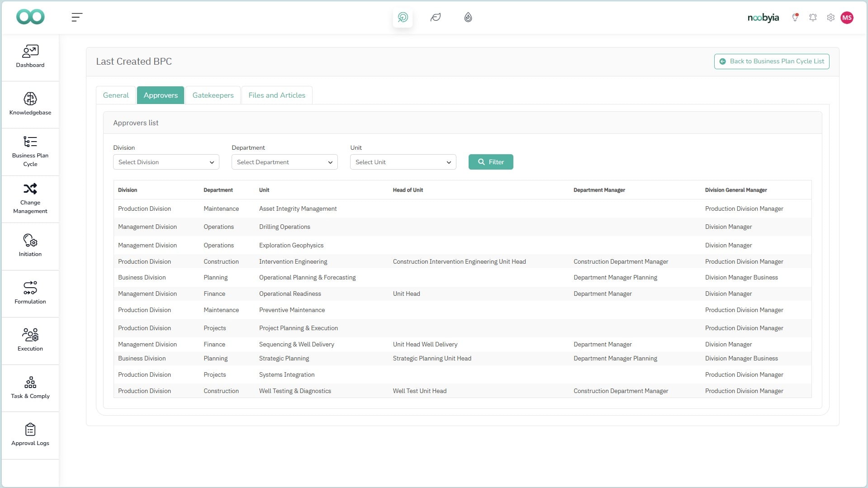Click the Filter button
The height and width of the screenshot is (488, 868).
491,162
